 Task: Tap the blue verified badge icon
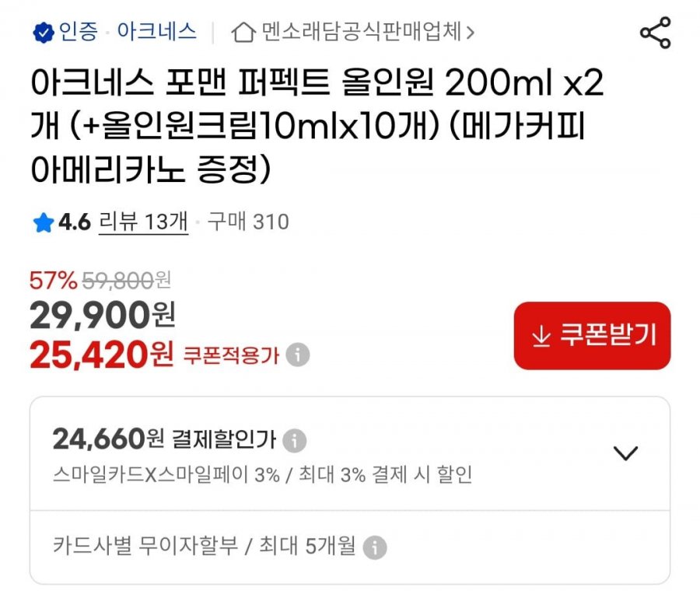[44, 33]
